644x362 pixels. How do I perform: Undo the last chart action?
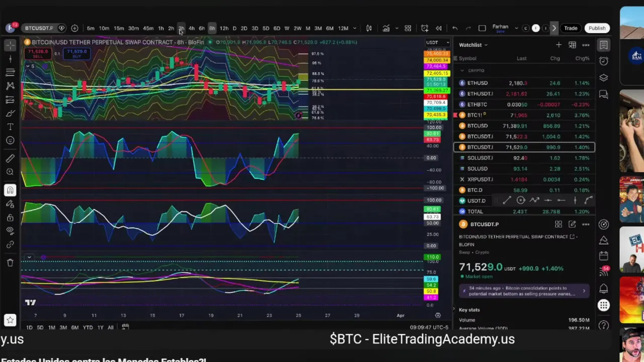[455, 28]
